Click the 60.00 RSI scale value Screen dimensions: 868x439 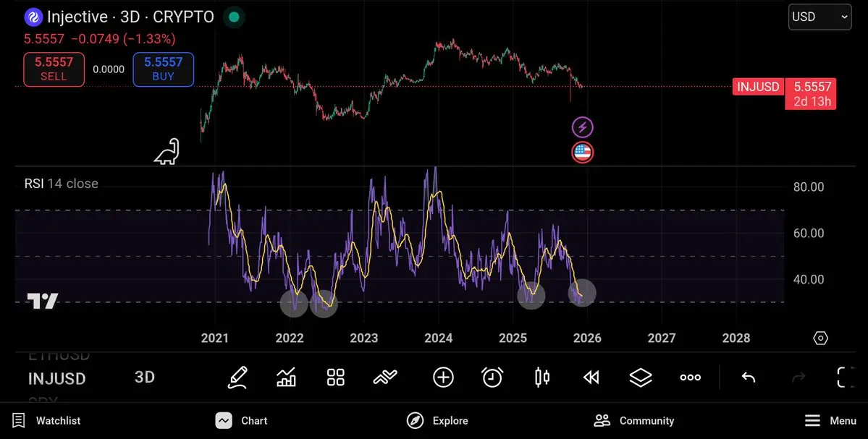[x=809, y=234]
